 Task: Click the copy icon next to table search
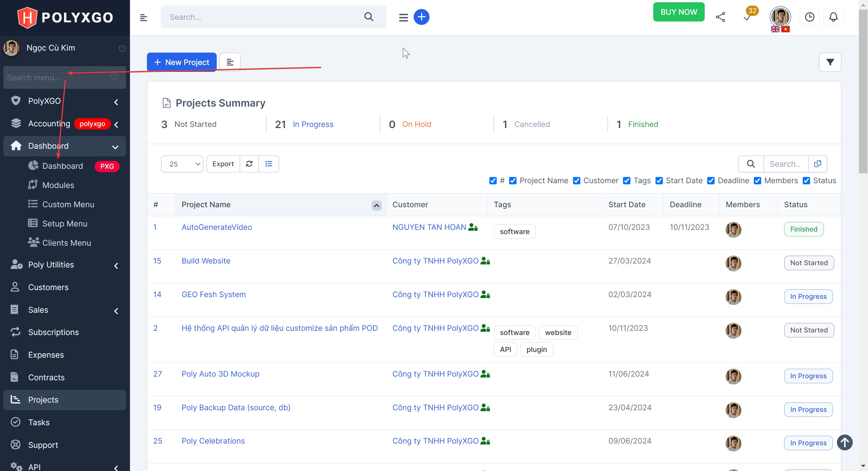coord(818,164)
